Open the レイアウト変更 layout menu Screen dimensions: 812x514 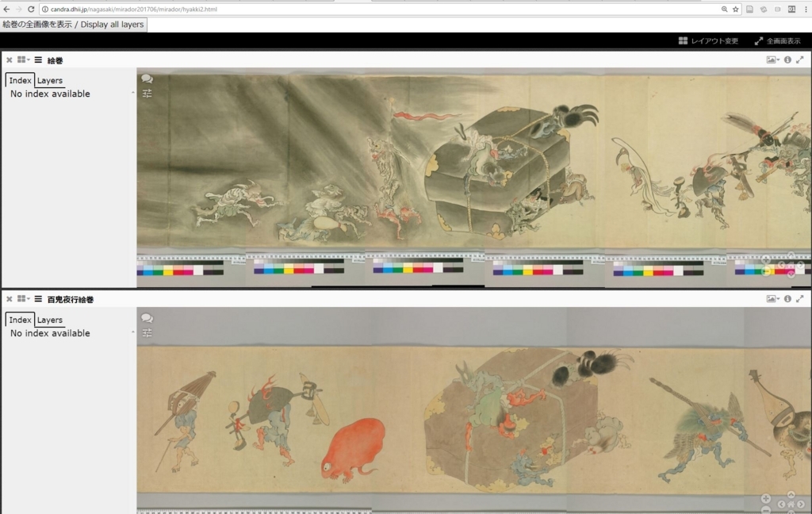(x=708, y=41)
